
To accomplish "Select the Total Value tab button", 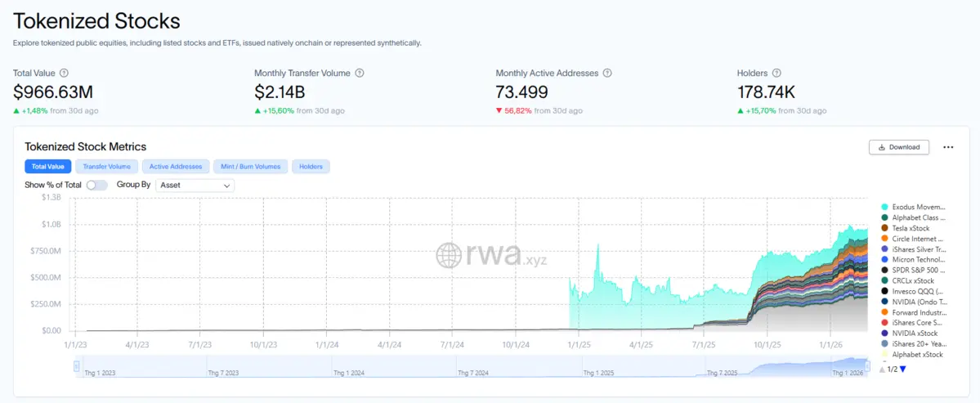I will 47,167.
